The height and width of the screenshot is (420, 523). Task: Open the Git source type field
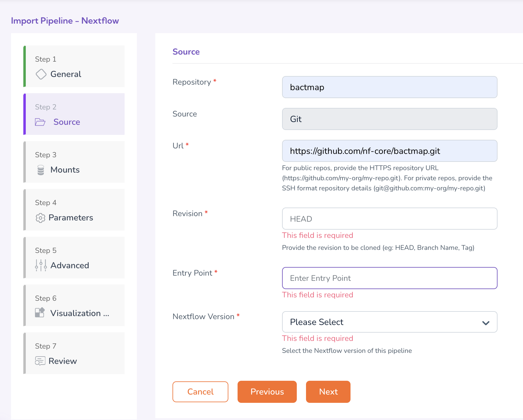point(389,119)
